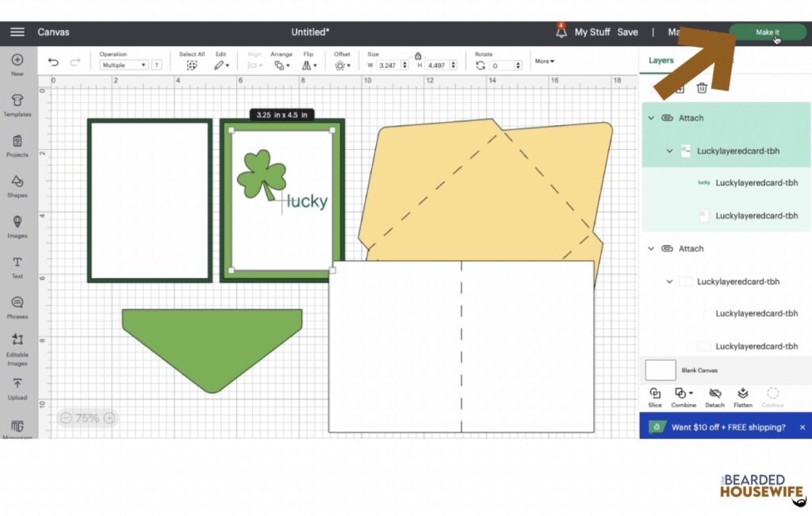The width and height of the screenshot is (812, 516).
Task: Toggle the Monogram sidebar option
Action: (x=17, y=428)
